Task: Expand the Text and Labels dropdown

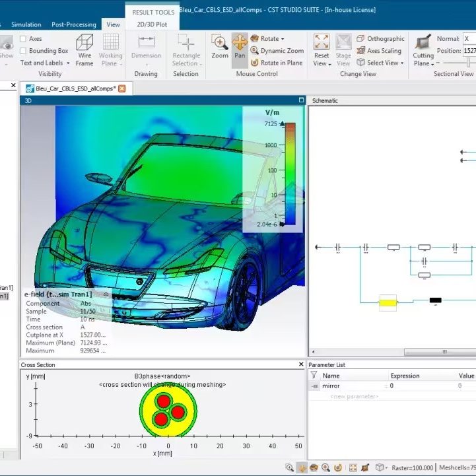Action: (44, 63)
